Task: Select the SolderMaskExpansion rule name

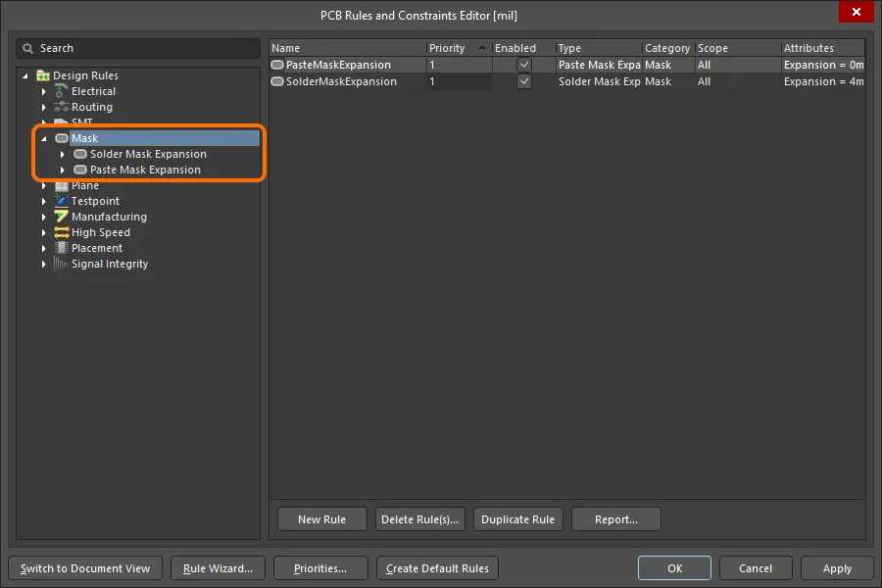Action: tap(341, 81)
